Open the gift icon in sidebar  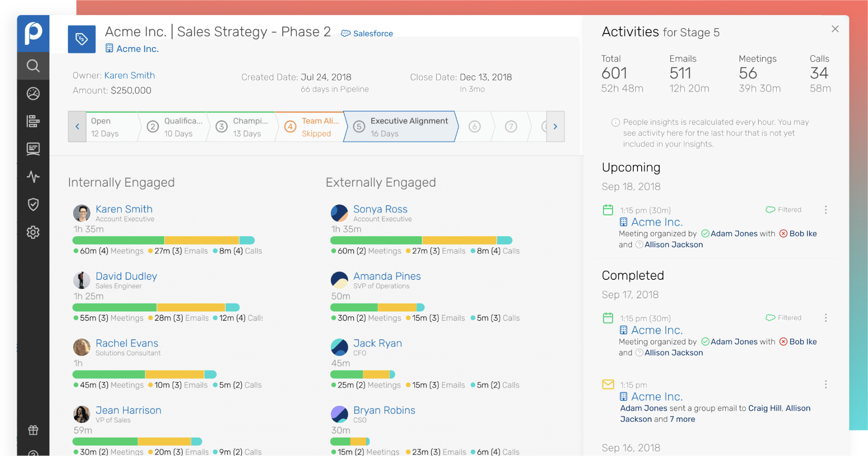tap(33, 430)
